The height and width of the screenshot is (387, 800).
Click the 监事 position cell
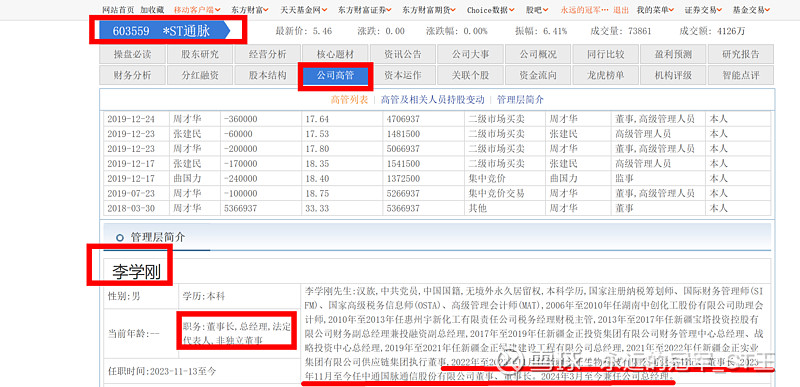click(658, 178)
